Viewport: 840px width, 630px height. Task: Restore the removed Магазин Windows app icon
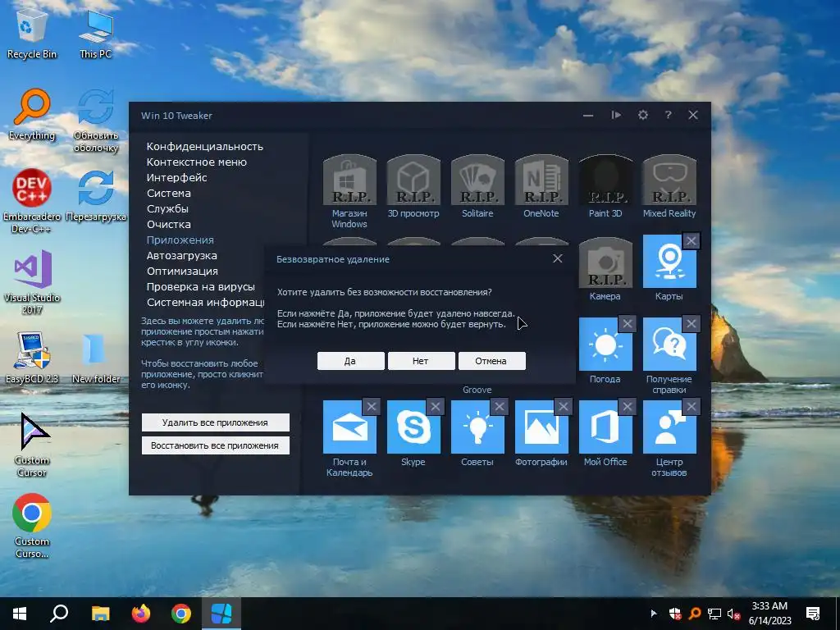pos(349,180)
